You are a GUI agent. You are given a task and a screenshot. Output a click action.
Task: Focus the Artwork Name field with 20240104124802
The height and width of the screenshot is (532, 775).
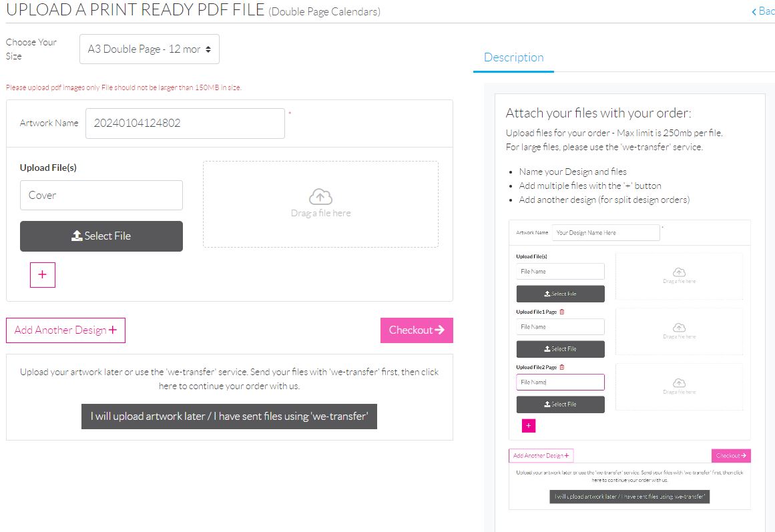(185, 123)
